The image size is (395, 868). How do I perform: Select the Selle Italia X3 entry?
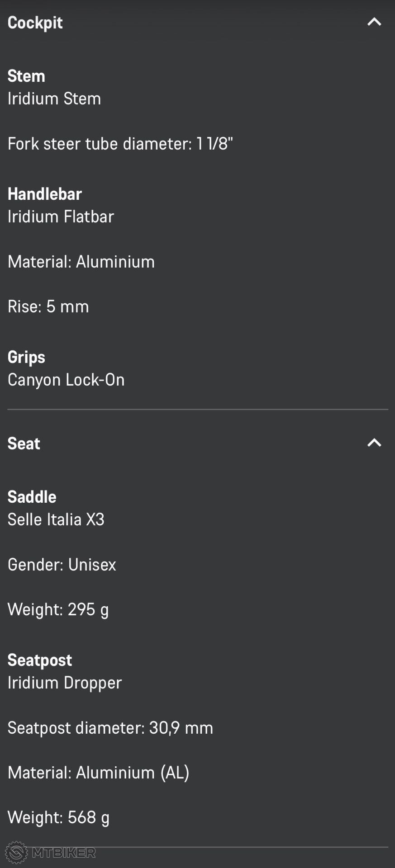tap(56, 519)
